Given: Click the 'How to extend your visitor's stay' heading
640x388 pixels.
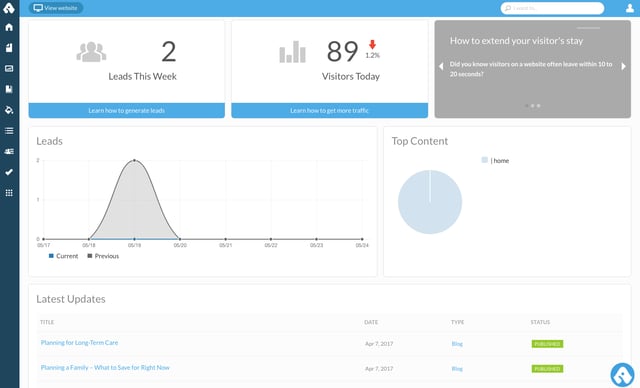Looking at the screenshot, I should pos(516,41).
